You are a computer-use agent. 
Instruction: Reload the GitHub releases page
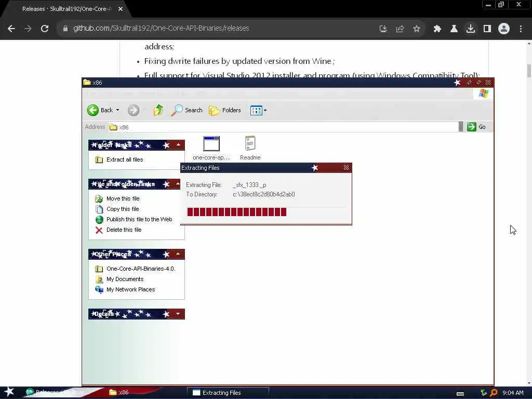45,29
